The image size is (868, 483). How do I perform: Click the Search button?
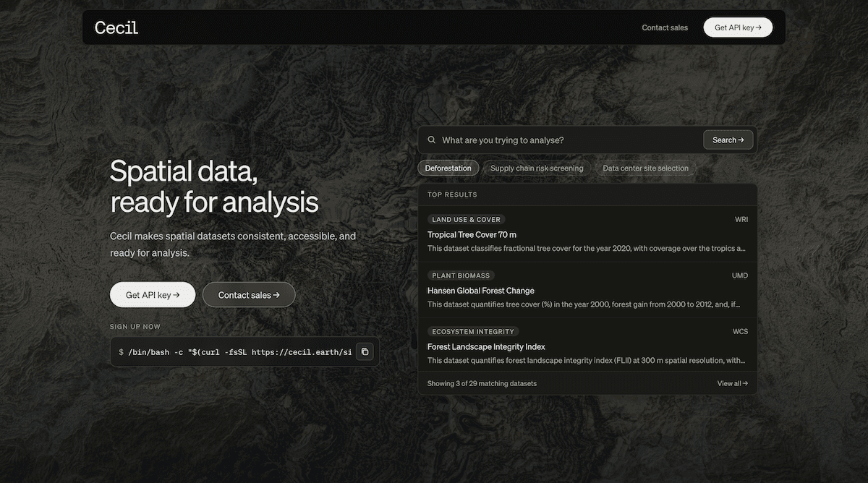pos(728,140)
